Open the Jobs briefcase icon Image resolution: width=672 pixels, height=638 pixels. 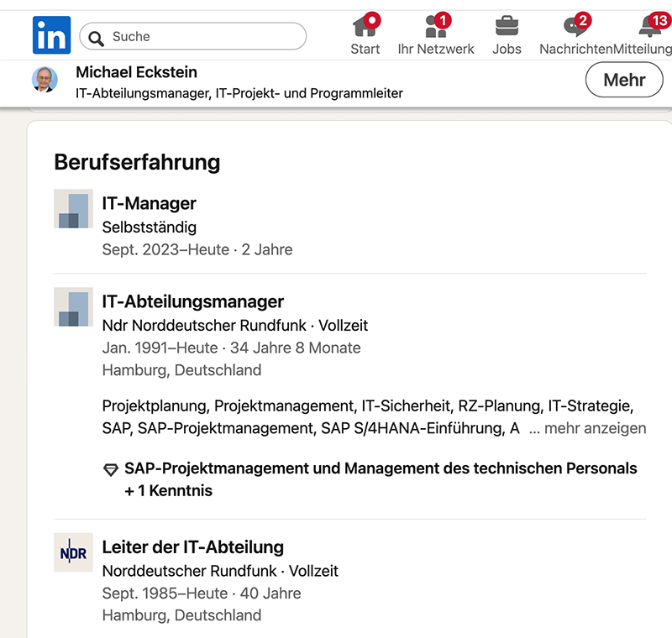pyautogui.click(x=507, y=27)
